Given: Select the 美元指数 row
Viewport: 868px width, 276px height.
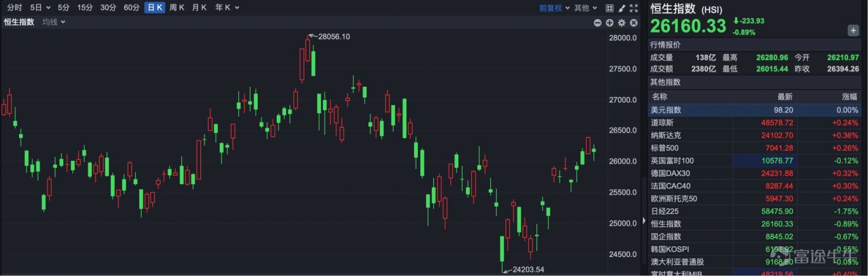Looking at the screenshot, I should pos(755,110).
